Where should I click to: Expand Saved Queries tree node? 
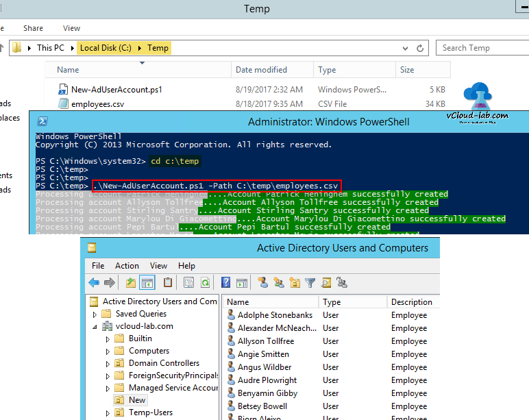95,314
